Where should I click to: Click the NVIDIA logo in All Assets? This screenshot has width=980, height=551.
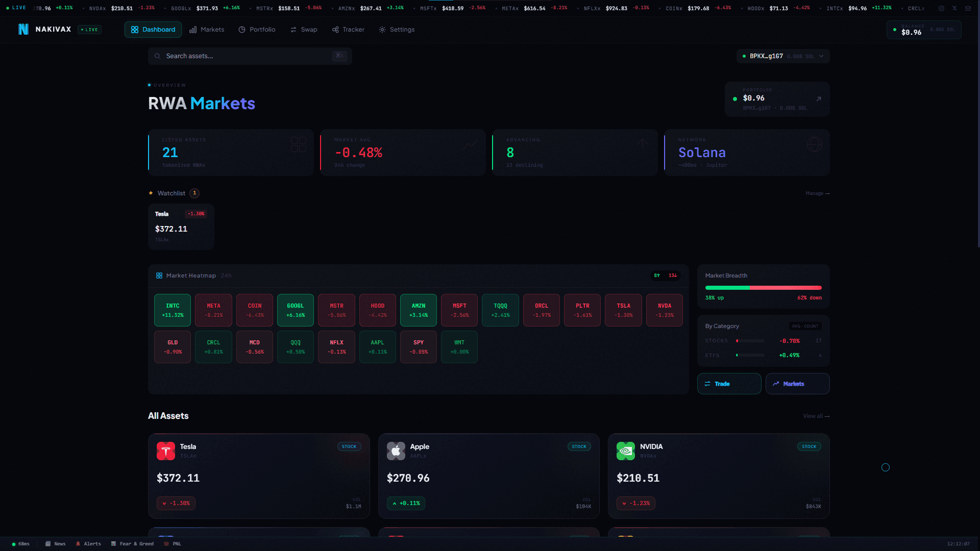pos(626,451)
